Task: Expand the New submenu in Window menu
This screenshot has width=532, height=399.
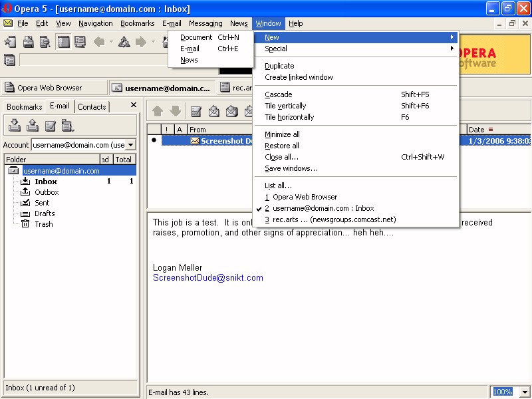Action: [356, 37]
